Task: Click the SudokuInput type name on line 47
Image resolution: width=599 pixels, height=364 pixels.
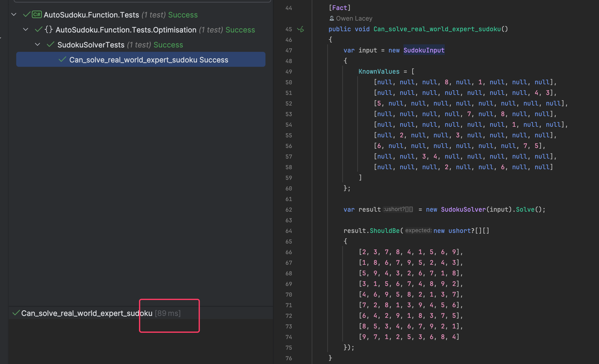Action: click(424, 50)
